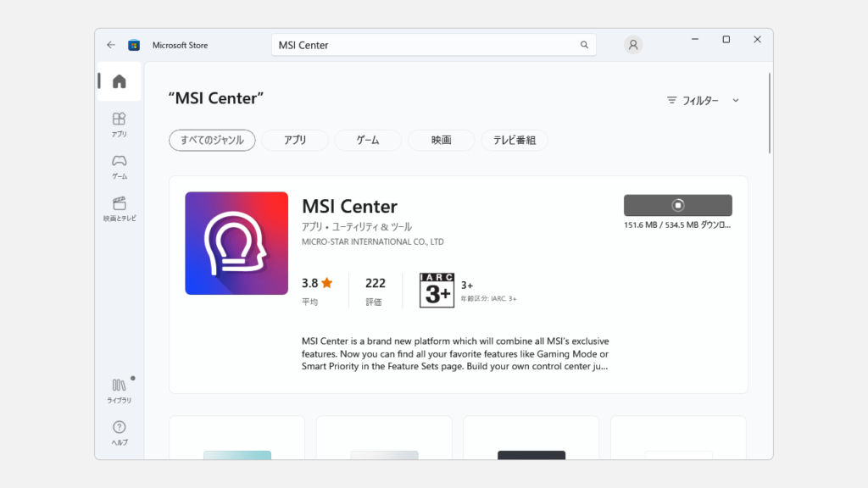Select the テレビ番組 filter chip

pyautogui.click(x=515, y=140)
